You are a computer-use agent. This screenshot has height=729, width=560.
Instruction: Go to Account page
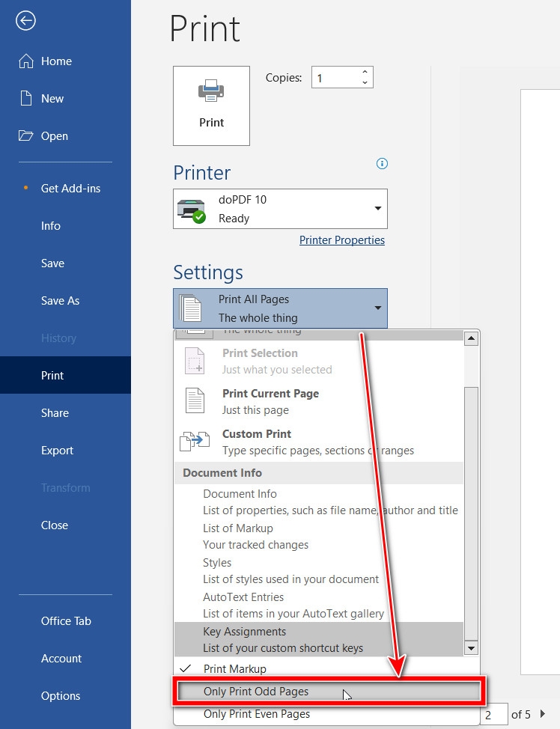(65, 659)
